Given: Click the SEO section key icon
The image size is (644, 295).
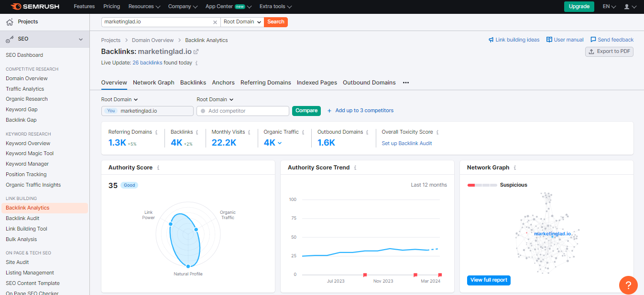Looking at the screenshot, I should tap(10, 39).
